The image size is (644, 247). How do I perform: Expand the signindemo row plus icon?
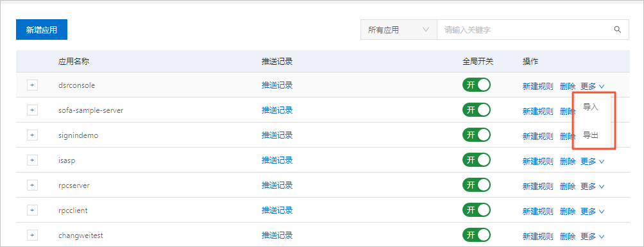(33, 135)
